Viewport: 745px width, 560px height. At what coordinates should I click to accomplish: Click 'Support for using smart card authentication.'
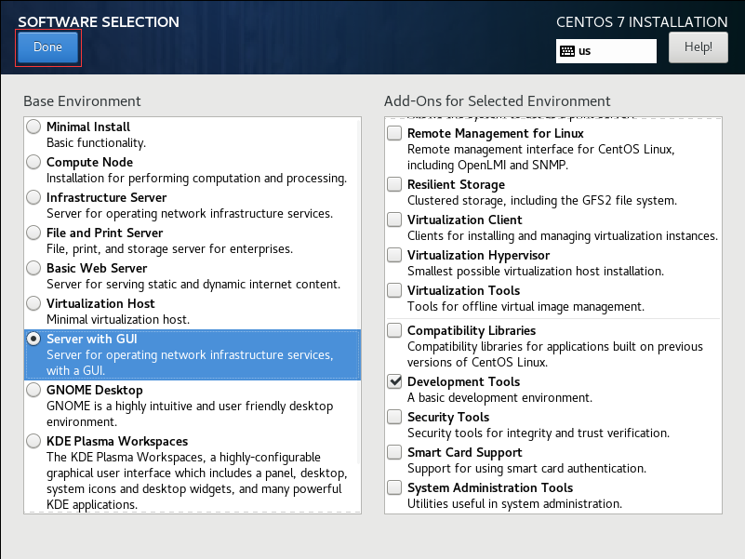[527, 468]
